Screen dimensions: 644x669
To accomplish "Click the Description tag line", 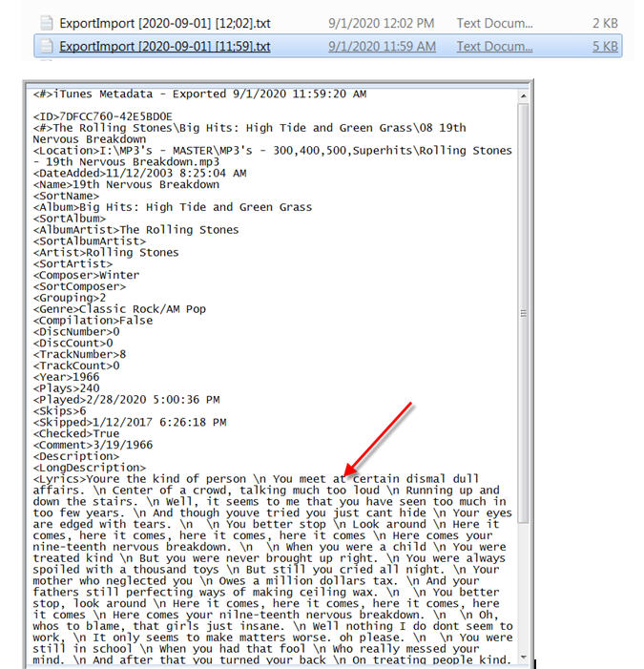I will click(76, 456).
